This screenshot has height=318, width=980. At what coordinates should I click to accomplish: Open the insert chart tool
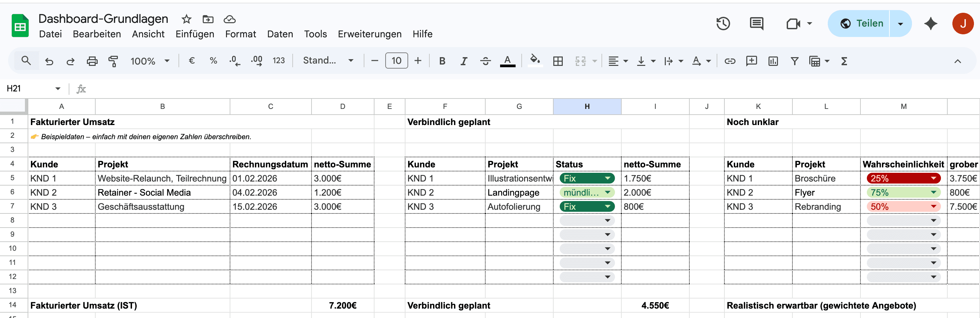point(773,61)
